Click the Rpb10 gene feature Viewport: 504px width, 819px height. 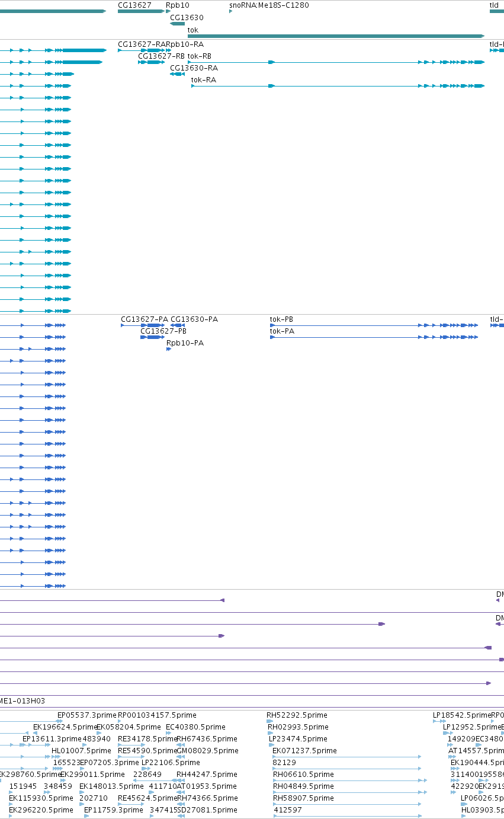click(168, 11)
